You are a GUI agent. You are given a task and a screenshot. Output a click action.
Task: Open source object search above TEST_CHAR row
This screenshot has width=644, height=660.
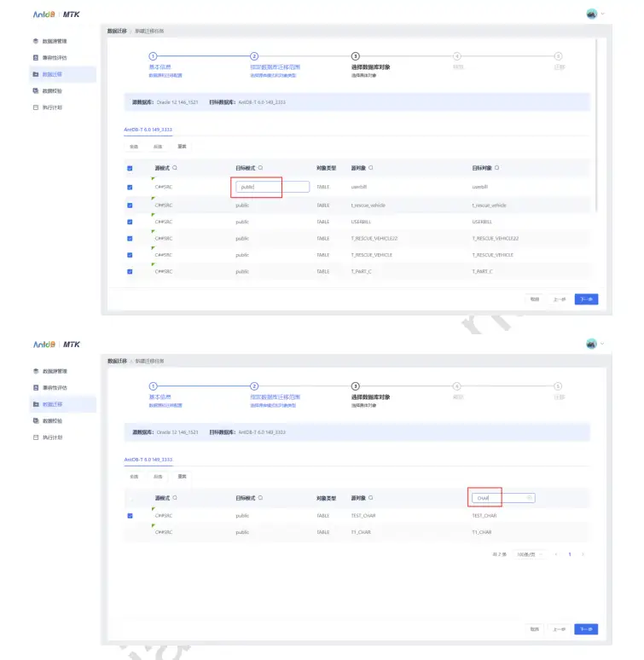(x=371, y=498)
